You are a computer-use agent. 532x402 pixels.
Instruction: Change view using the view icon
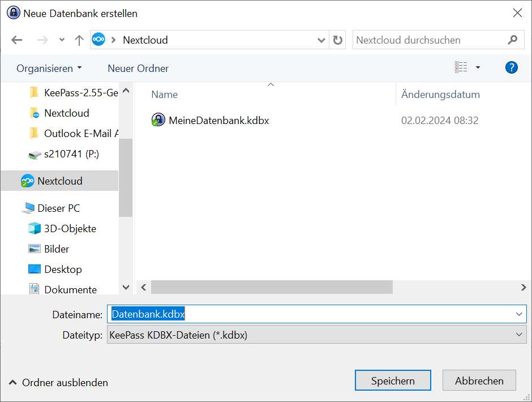coord(461,67)
